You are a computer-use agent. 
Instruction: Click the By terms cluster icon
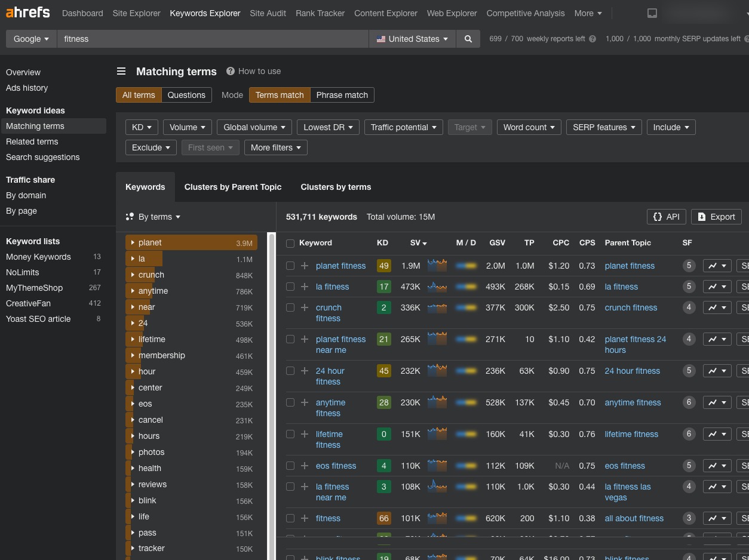(x=130, y=217)
